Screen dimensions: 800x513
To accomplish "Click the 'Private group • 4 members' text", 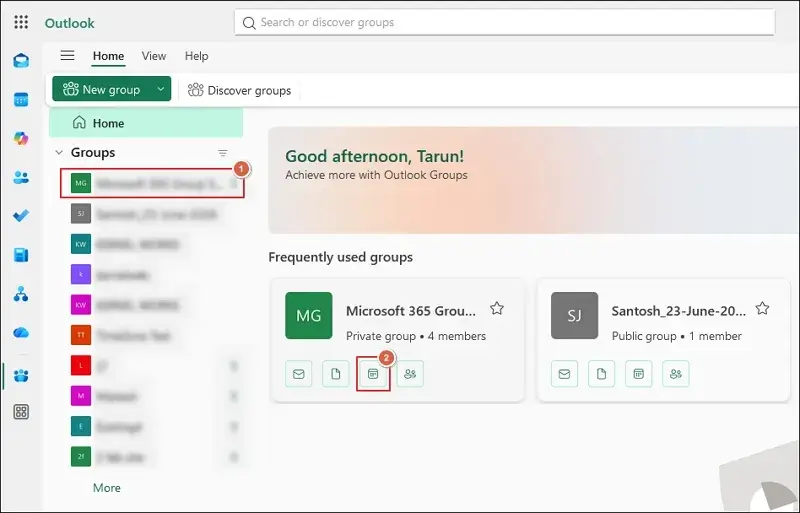I will [x=416, y=336].
